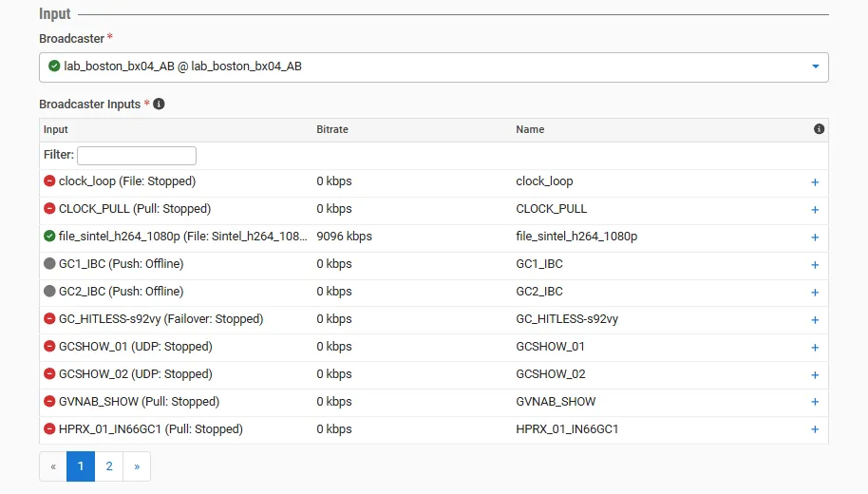
Task: Select 'CLOCK_PULL (Pull: Stopped)' input entry
Action: point(135,209)
